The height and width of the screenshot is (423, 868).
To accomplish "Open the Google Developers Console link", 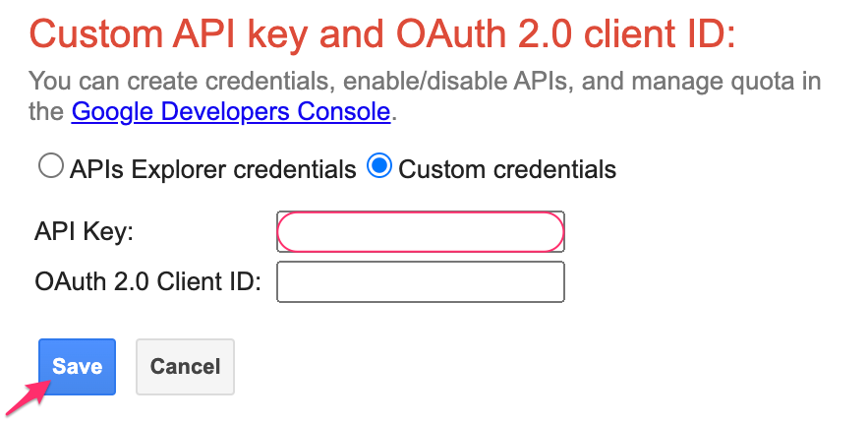I will (x=231, y=111).
